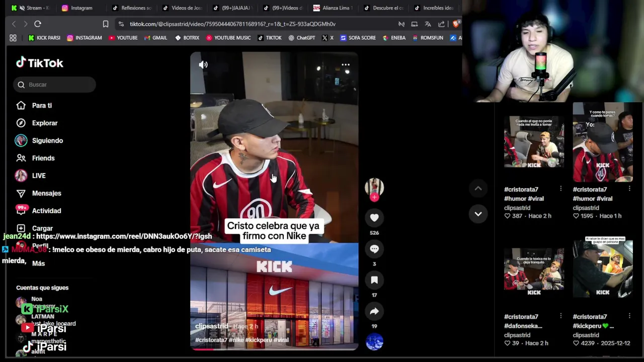Open YOUTUBE MUSIC bookmark
Image resolution: width=644 pixels, height=362 pixels.
pos(228,38)
